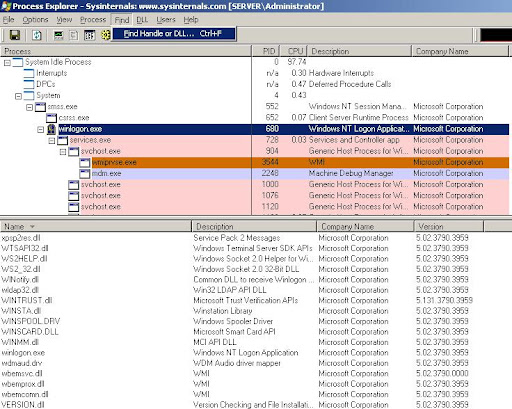This screenshot has height=409, width=512.
Task: Click icon of svchost.exe PID 1076
Action: click(x=73, y=196)
